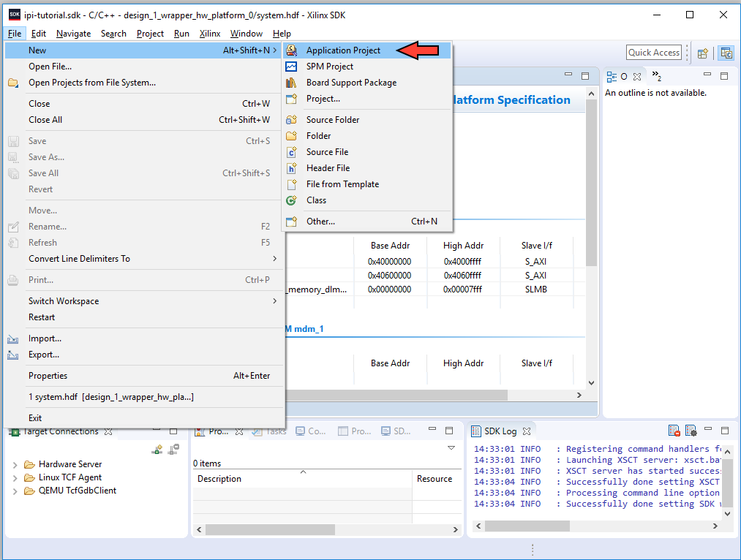Open the Edit menu
741x560 pixels.
click(x=38, y=34)
